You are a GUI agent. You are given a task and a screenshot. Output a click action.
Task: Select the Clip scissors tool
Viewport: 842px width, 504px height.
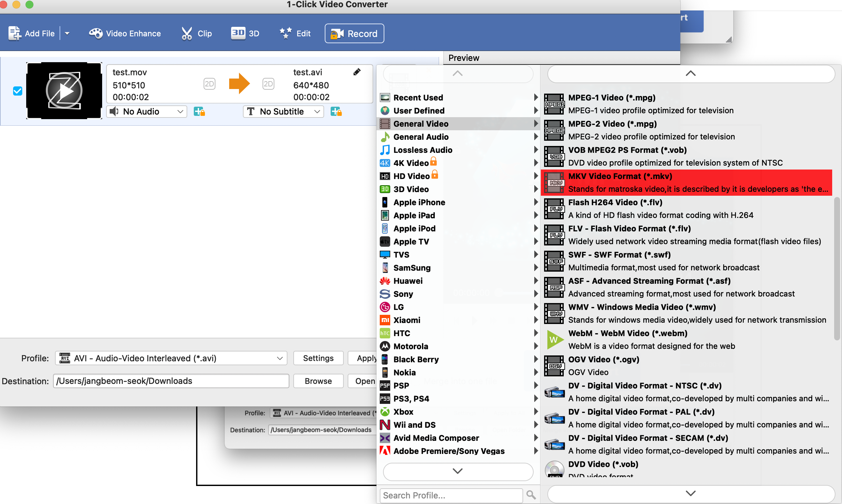pyautogui.click(x=187, y=33)
